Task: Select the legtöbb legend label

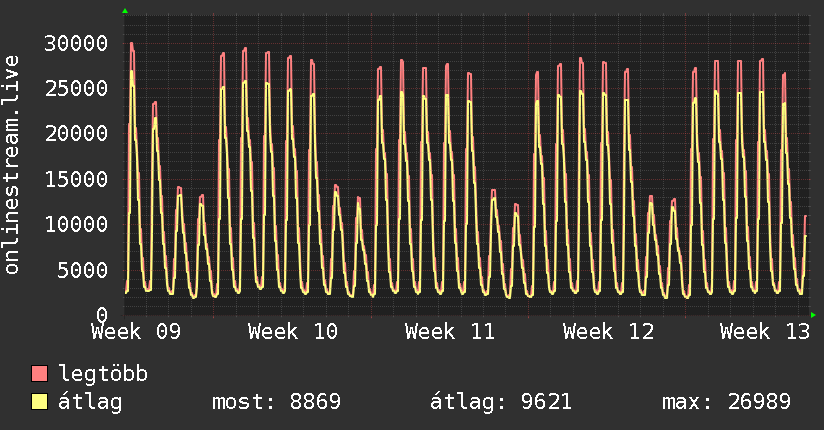Action: point(103,374)
